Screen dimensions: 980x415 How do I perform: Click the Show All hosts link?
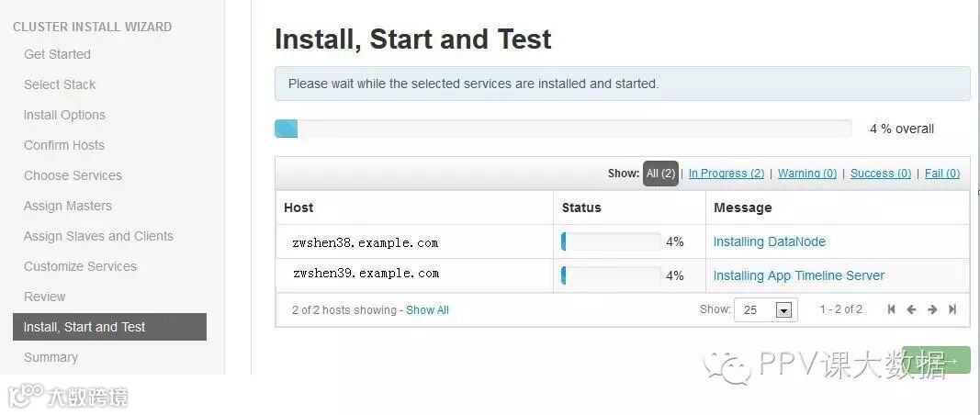427,310
